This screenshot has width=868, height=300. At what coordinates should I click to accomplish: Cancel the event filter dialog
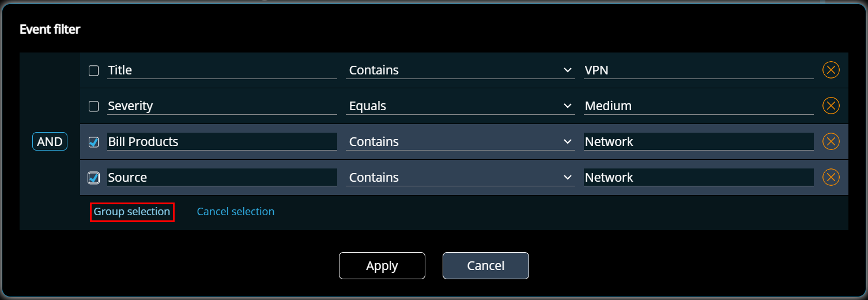486,265
